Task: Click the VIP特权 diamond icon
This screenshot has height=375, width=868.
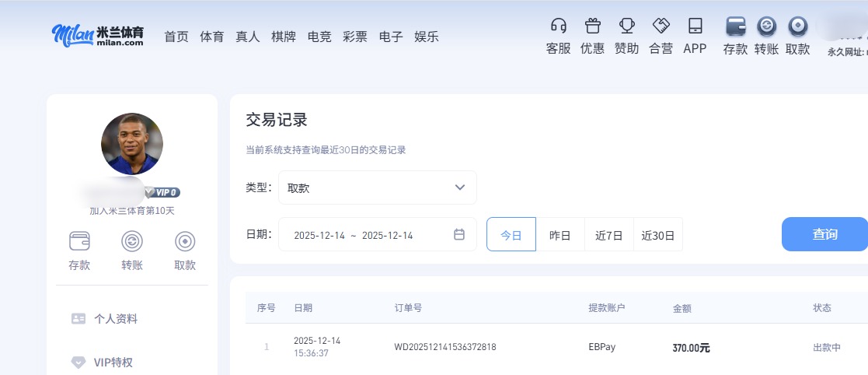Action: click(x=78, y=363)
